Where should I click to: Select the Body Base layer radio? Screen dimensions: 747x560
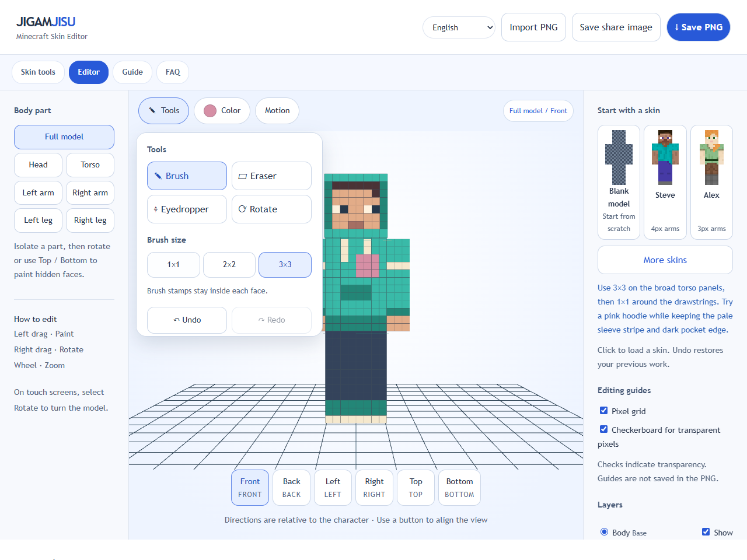point(605,532)
